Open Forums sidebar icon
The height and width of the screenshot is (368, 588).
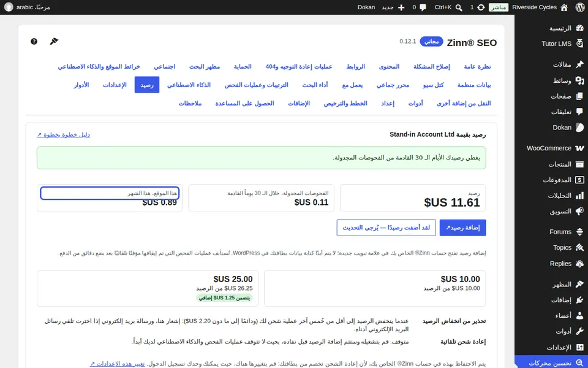pos(580,232)
